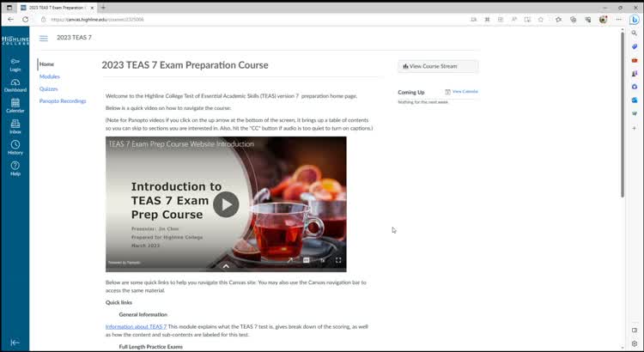
Task: Open the Information about TEAS 7 link
Action: pyautogui.click(x=136, y=326)
